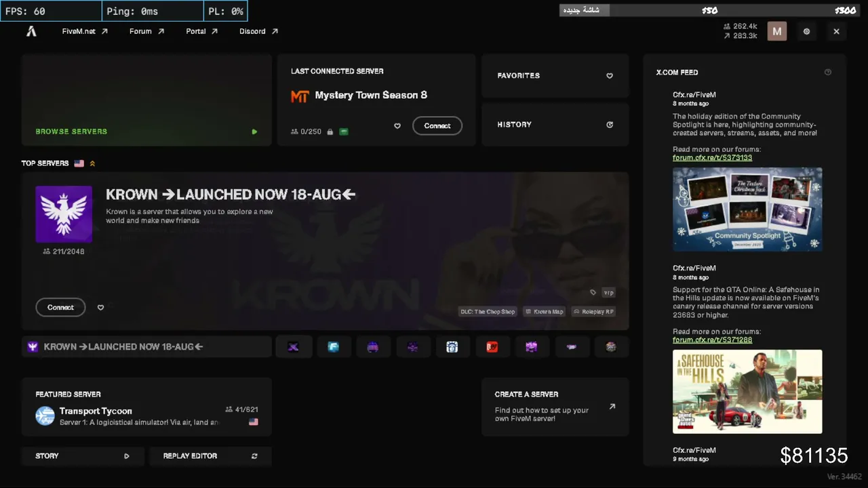Click the 283.3k statistic
Viewport: 868px width, 488px height.
click(741, 36)
